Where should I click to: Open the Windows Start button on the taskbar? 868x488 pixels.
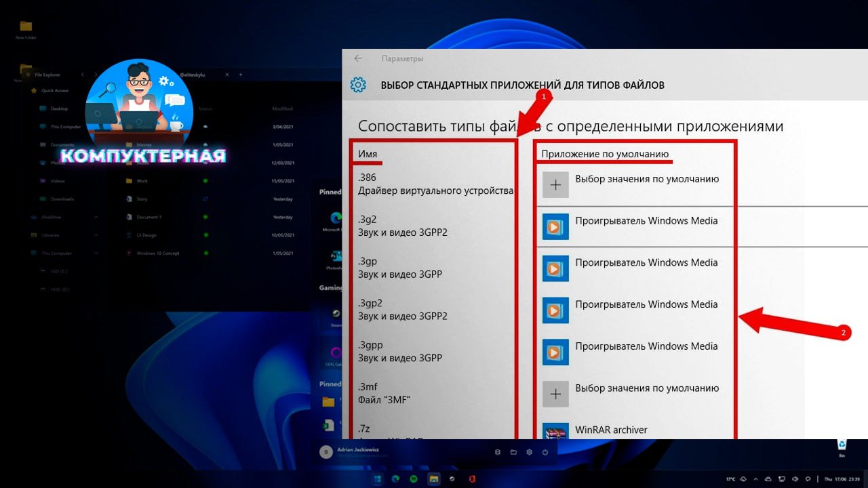377,479
